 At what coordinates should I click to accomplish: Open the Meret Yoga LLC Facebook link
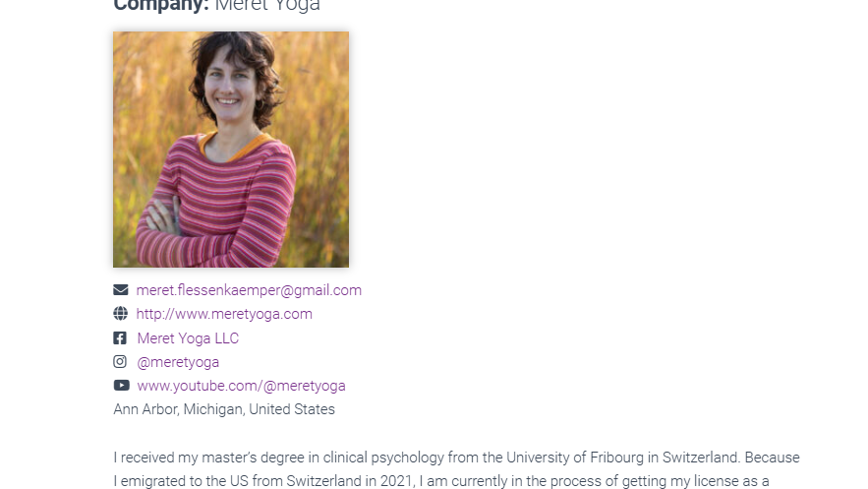(x=188, y=338)
